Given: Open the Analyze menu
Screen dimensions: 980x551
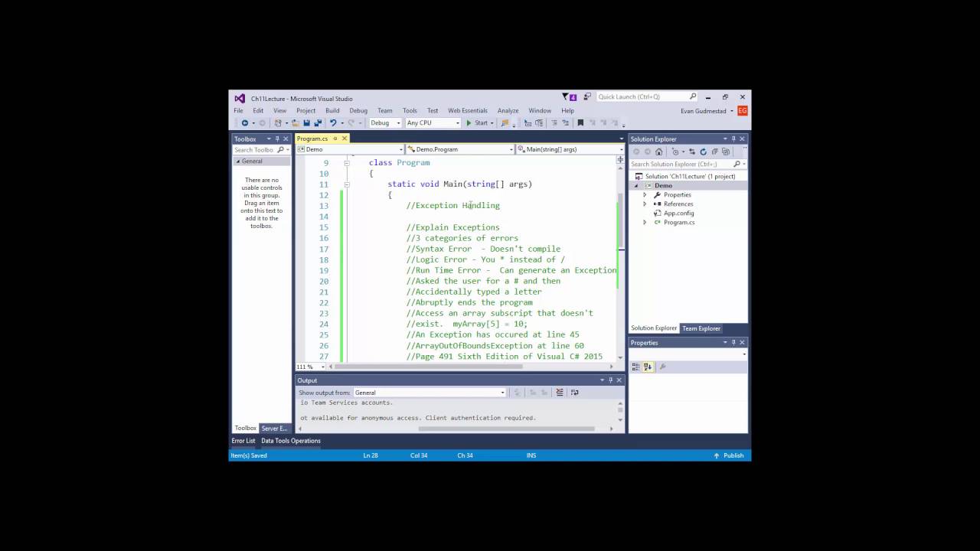Looking at the screenshot, I should click(x=508, y=111).
